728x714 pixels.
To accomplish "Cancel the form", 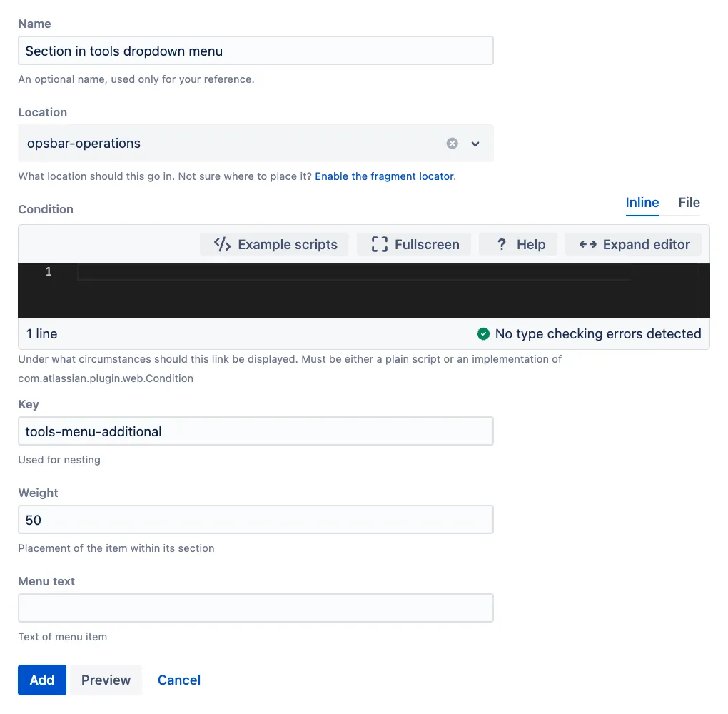I will click(179, 680).
